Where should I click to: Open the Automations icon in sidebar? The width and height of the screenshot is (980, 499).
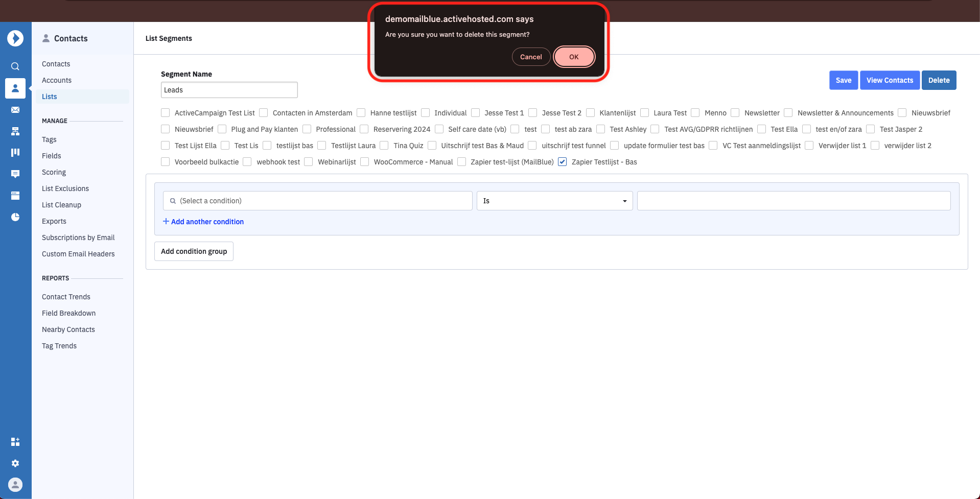point(15,131)
